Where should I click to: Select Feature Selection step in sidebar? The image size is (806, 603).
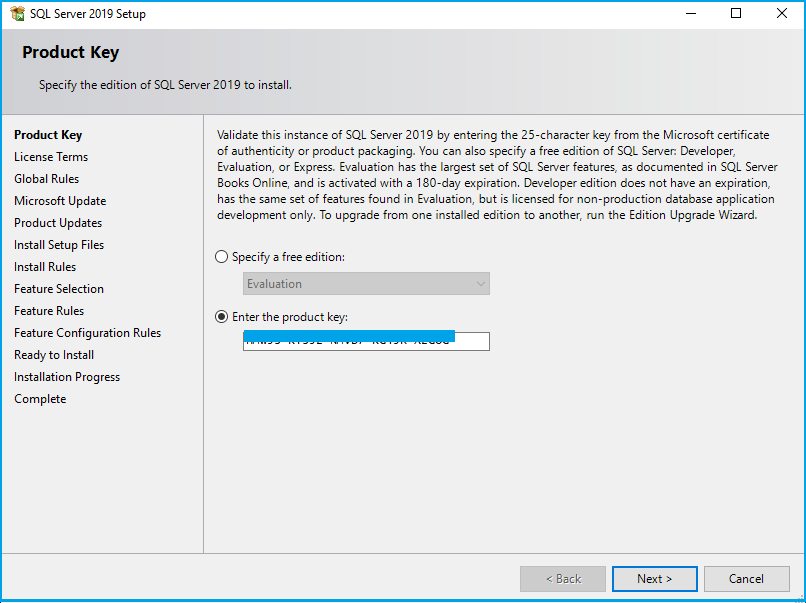coord(59,289)
